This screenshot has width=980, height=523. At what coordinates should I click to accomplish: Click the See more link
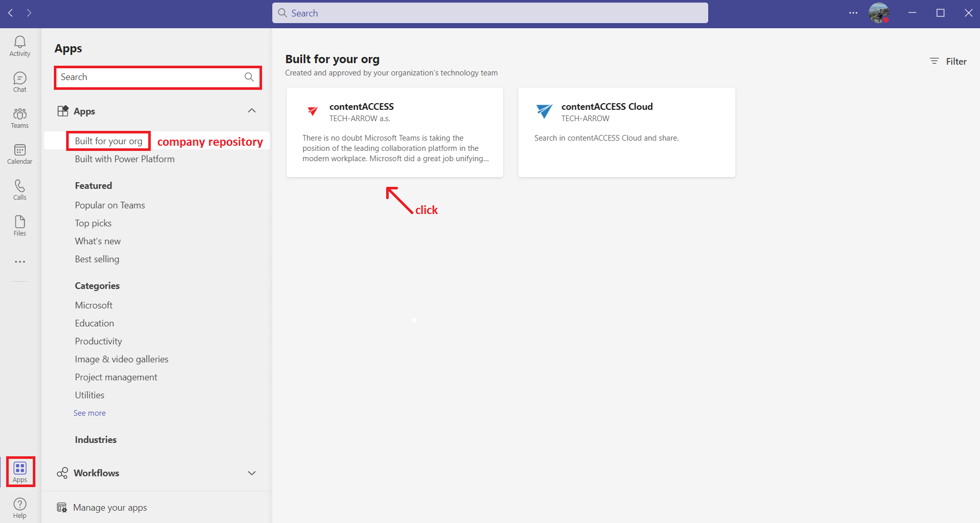(90, 413)
